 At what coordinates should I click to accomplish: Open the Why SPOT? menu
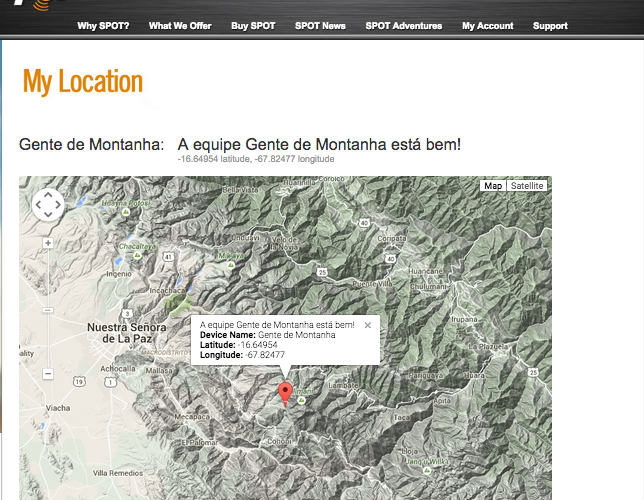point(104,26)
